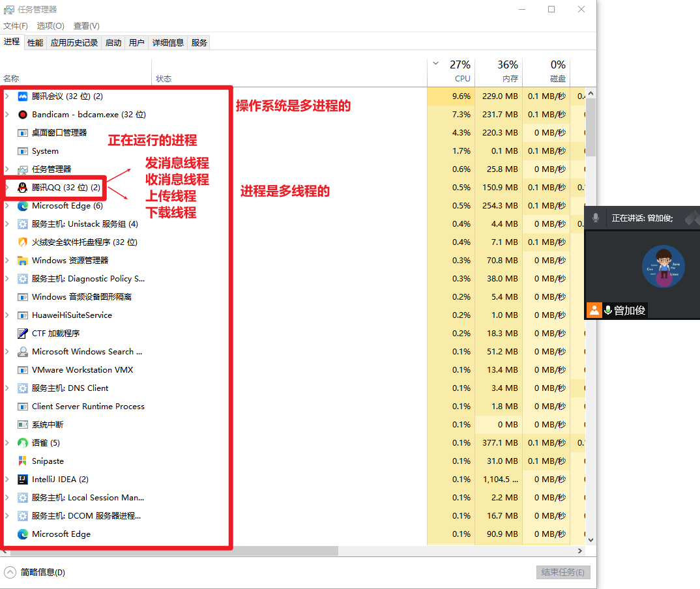Click the DCOM 服务器进程 gear icon

pos(22,516)
